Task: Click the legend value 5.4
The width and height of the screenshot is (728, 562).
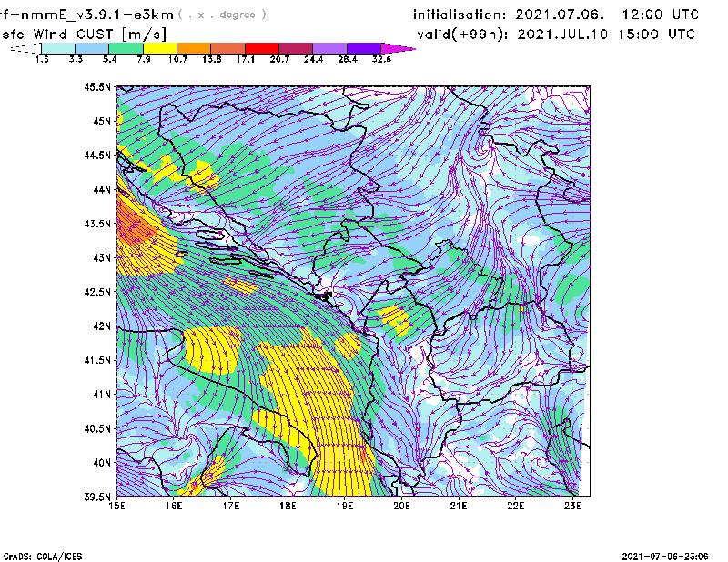Action: 109,59
